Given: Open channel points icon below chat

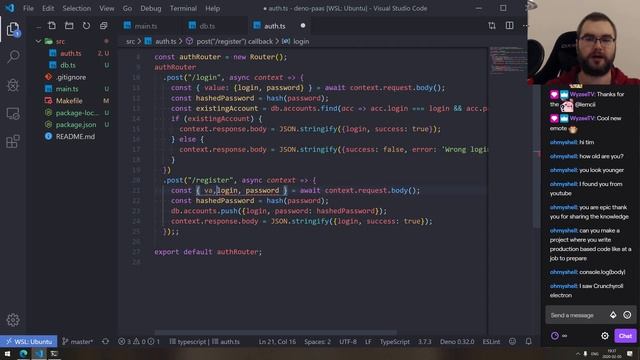Looking at the screenshot, I should [555, 336].
